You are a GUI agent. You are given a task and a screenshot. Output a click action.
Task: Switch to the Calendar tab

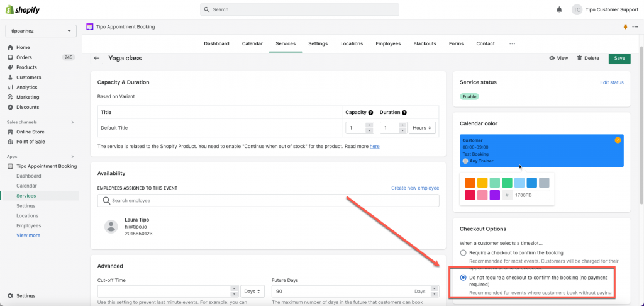252,43
